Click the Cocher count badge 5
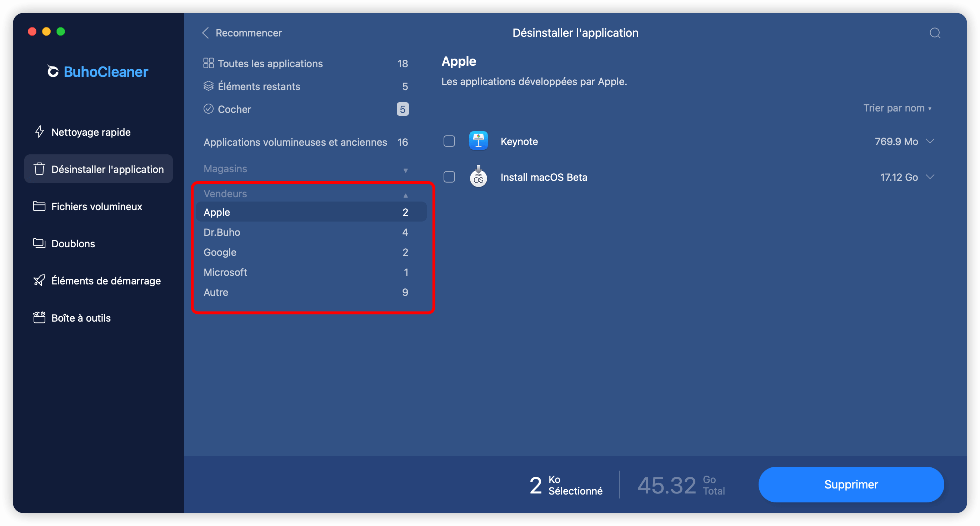 coord(402,109)
